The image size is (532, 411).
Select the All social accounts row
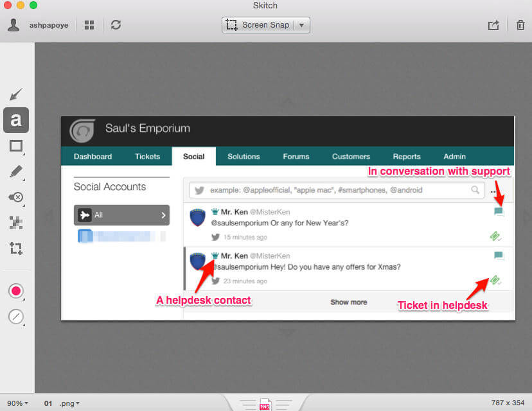coord(121,215)
